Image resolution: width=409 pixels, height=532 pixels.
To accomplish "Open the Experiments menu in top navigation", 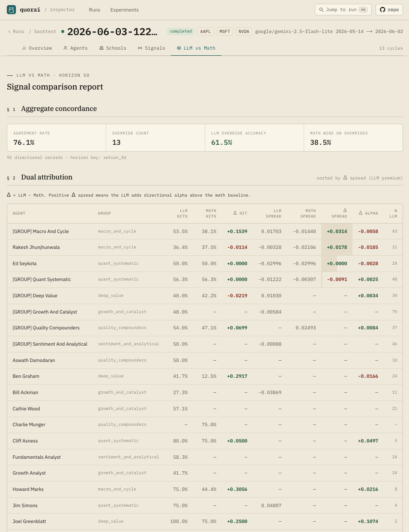I will point(125,10).
